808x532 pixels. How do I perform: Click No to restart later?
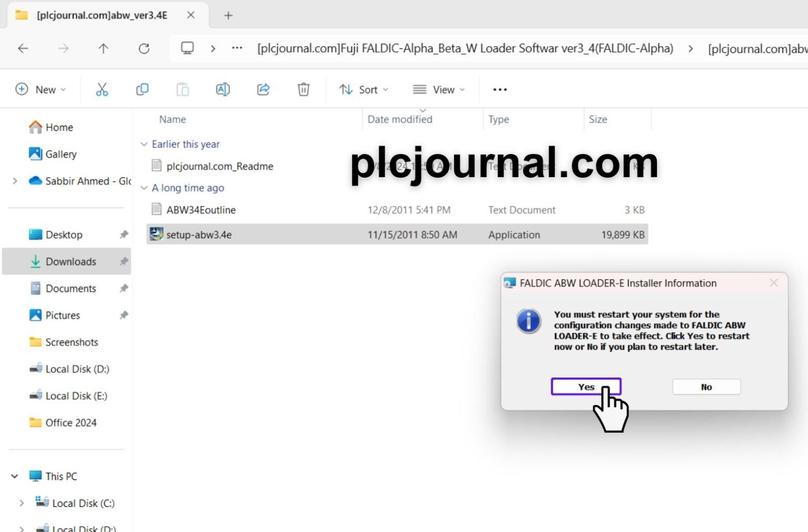pos(706,386)
